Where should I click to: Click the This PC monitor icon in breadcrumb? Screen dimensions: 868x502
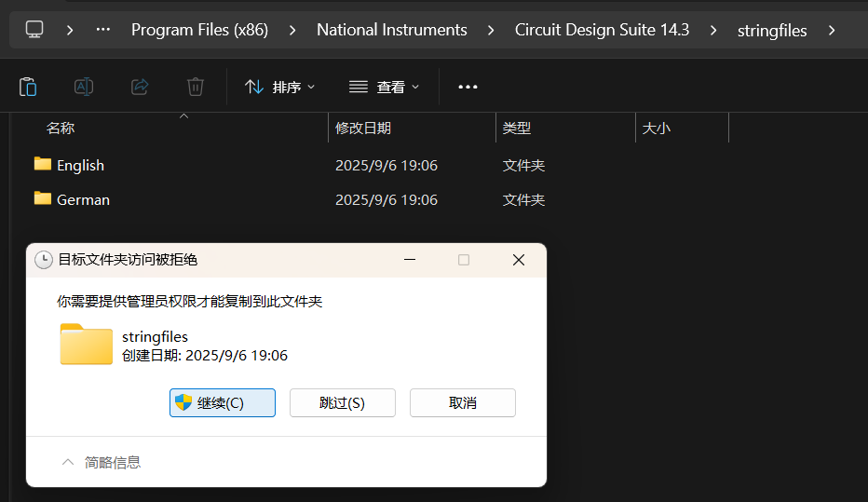coord(34,29)
